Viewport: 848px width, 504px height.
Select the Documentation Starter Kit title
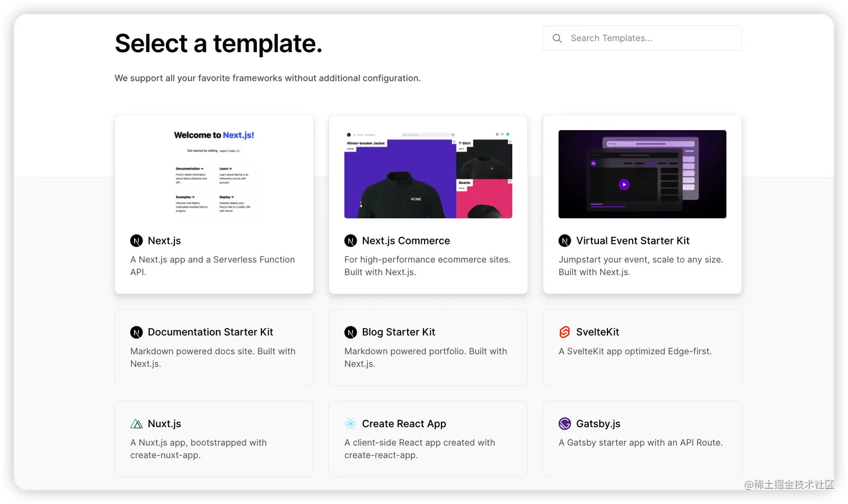click(x=210, y=332)
